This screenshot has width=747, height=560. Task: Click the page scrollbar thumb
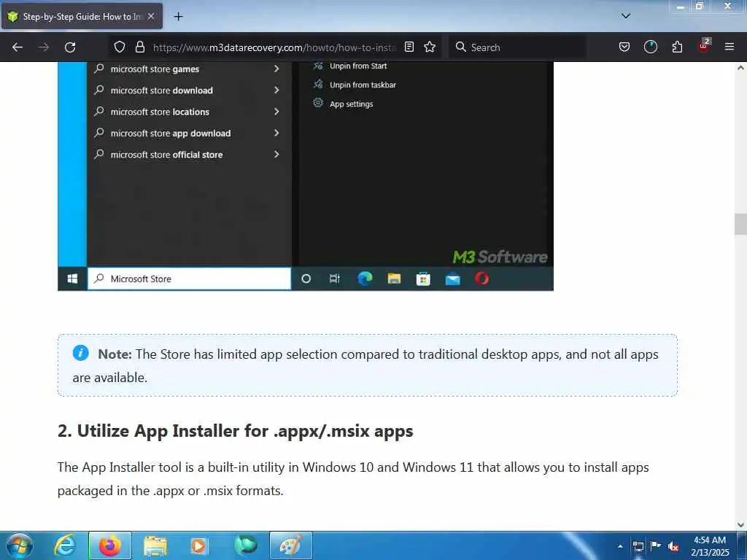coord(740,224)
